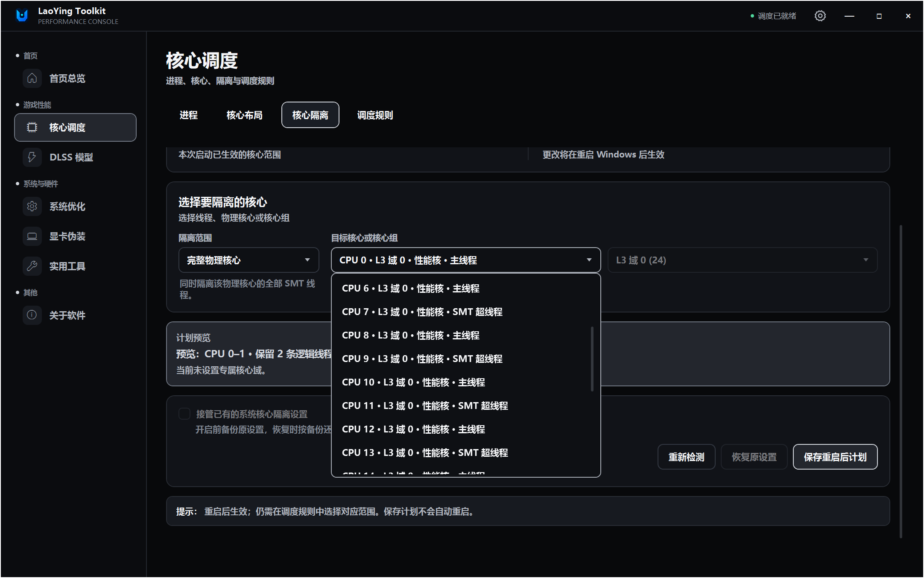Click the dropdown list scrollbar thumb

(x=592, y=359)
